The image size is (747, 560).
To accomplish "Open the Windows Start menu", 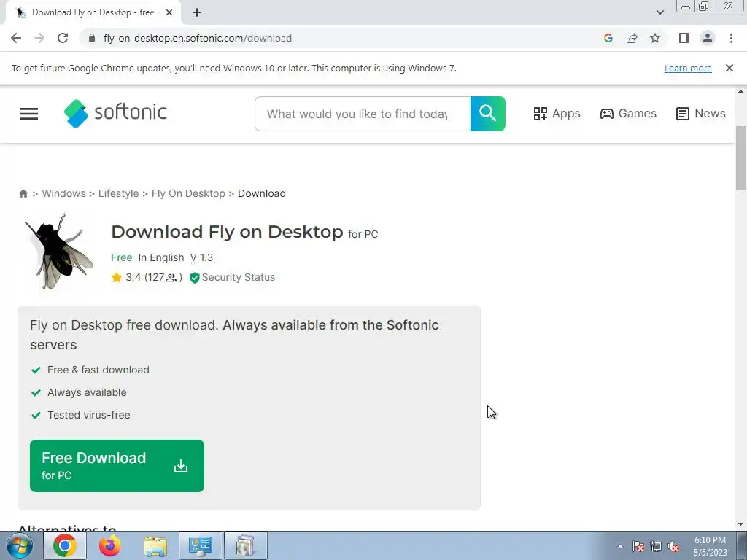I will tap(20, 545).
